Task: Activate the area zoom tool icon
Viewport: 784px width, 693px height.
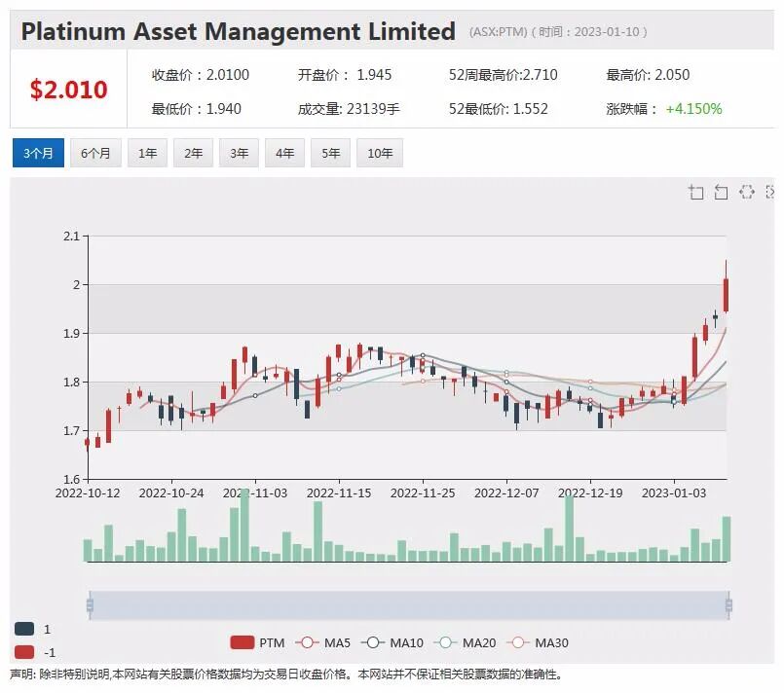Action: click(x=696, y=192)
